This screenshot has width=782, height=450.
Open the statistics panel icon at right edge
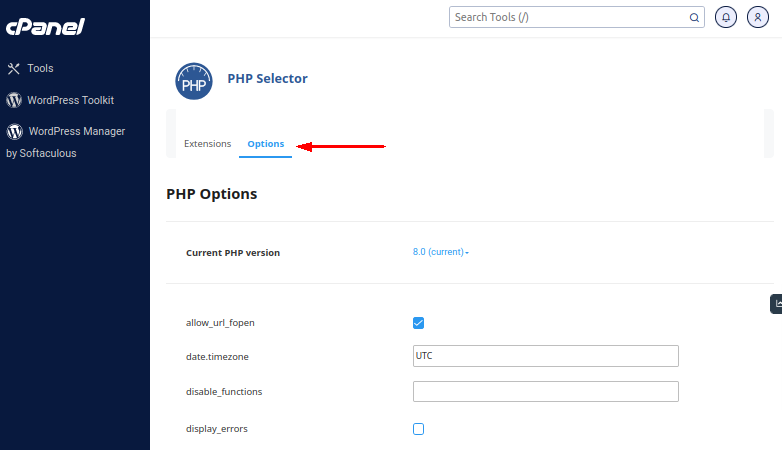pos(777,304)
